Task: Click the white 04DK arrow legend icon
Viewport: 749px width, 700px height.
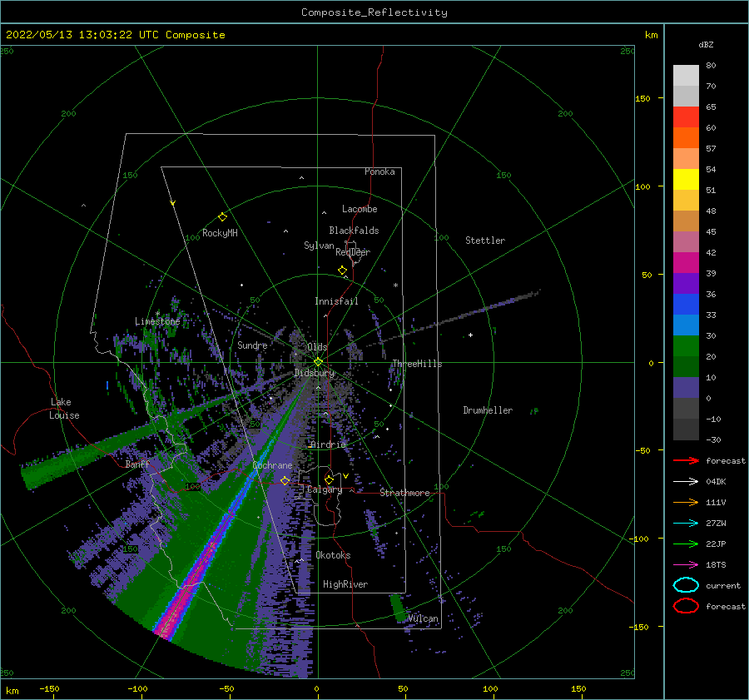Action: click(686, 482)
